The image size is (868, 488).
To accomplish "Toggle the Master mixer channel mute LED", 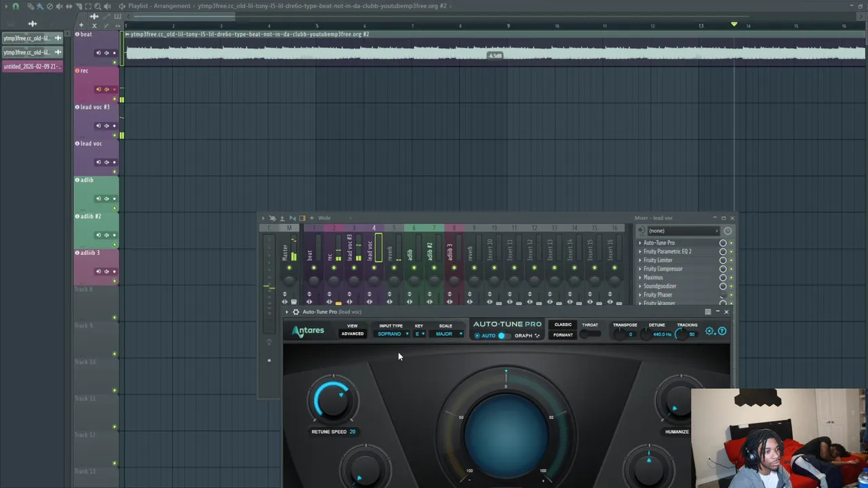I will (289, 268).
